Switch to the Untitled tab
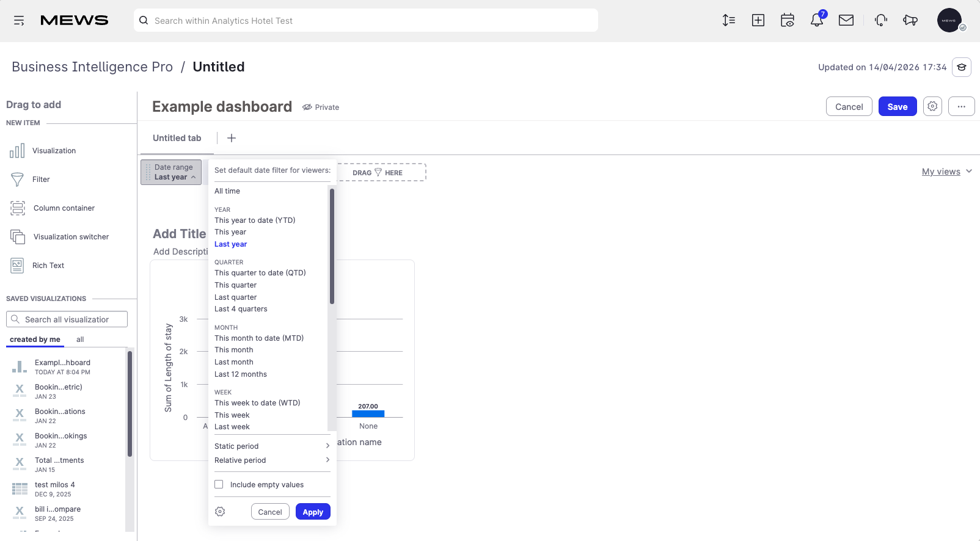 tap(177, 138)
